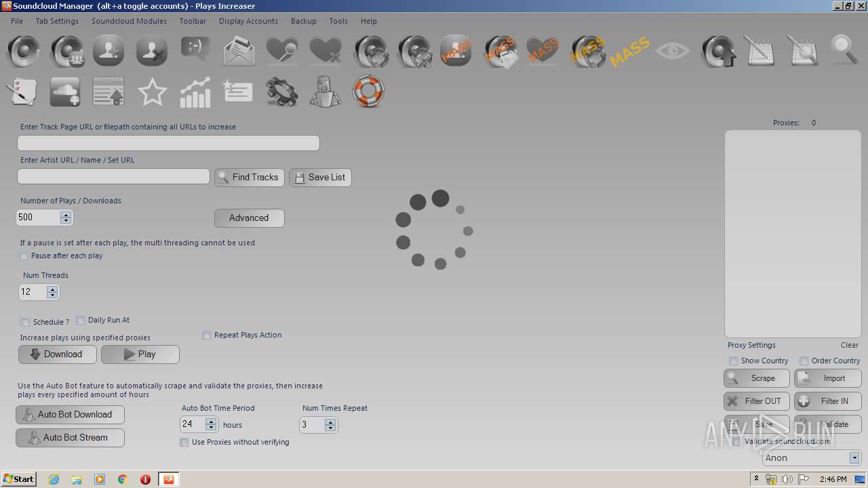Open the bar chart statistics icon
Screen dimensions: 868x488
click(x=195, y=92)
